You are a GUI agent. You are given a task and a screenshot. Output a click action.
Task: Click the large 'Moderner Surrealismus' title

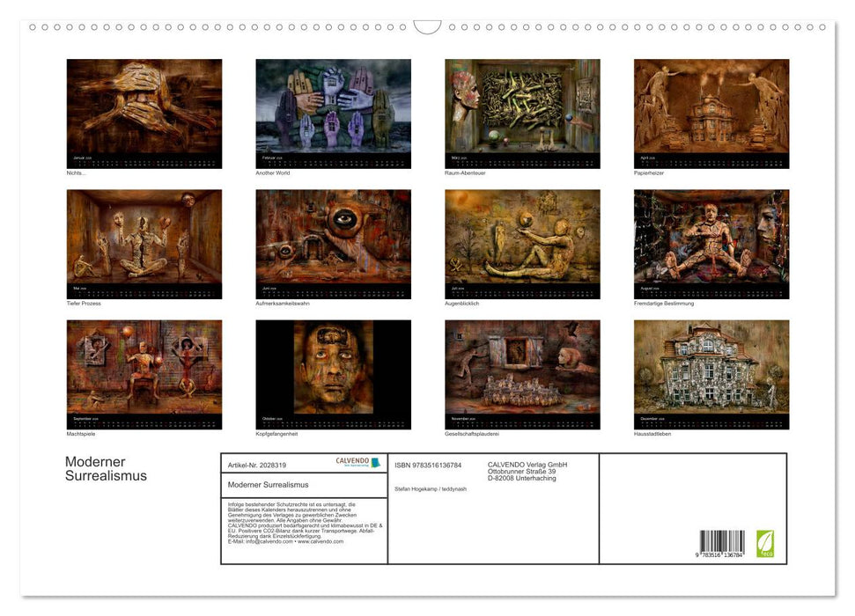point(106,469)
